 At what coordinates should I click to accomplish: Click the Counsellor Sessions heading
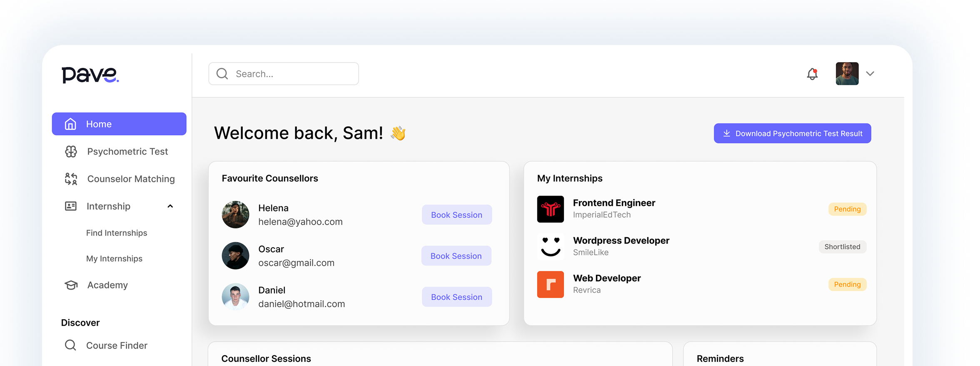[266, 359]
